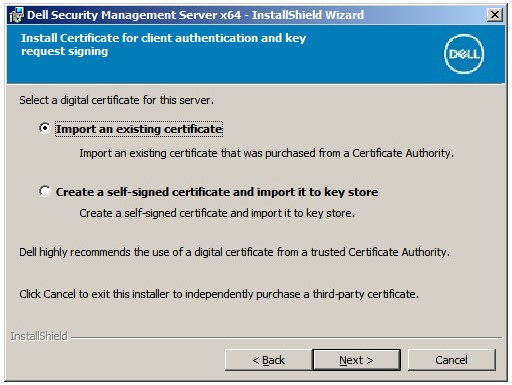Viewport: 512px width, 385px height.
Task: Click the 'Dell highly recommends' notice text
Action: pyautogui.click(x=234, y=252)
